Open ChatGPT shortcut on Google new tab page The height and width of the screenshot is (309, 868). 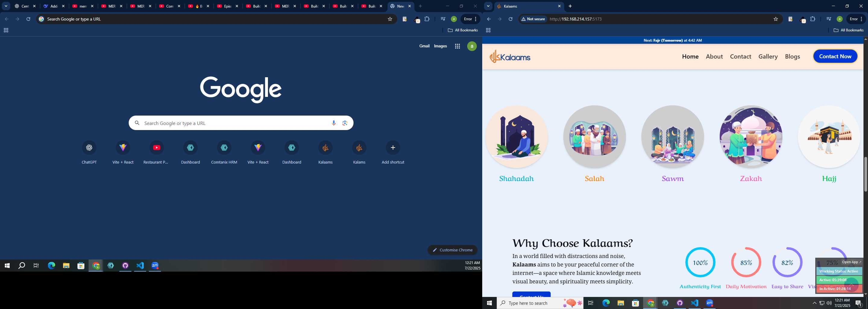(89, 152)
